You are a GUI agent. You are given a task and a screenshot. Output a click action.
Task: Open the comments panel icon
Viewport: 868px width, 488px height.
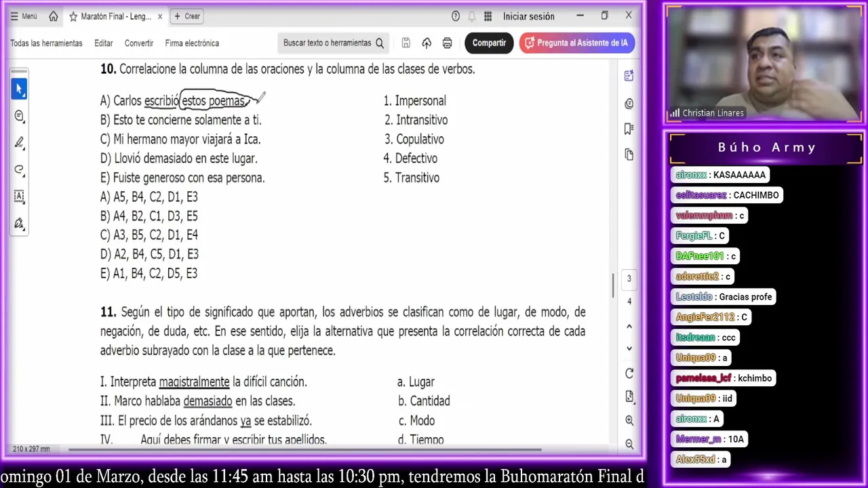[x=629, y=104]
